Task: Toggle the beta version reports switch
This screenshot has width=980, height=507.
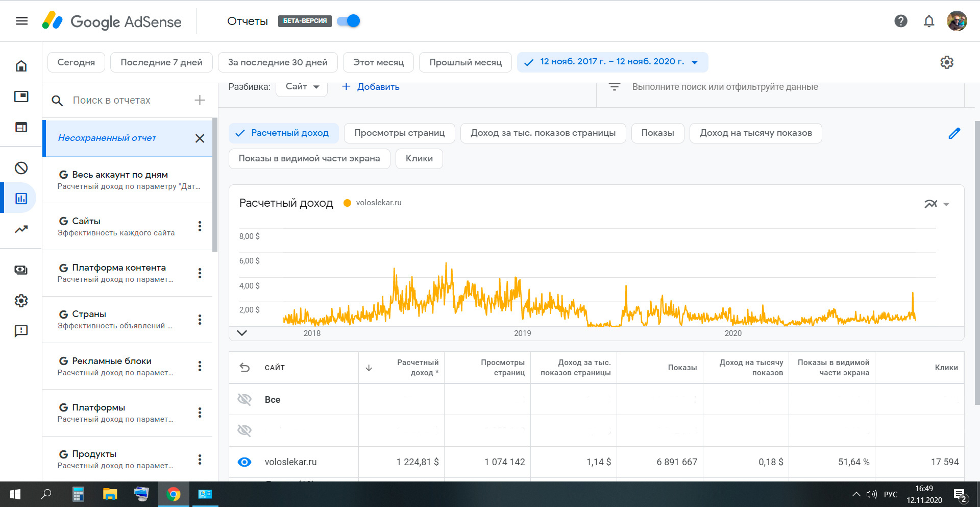Action: point(349,21)
